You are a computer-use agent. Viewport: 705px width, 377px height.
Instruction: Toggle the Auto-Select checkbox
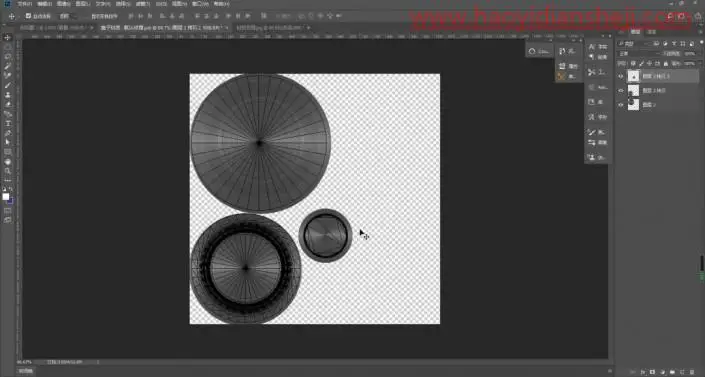coord(28,16)
